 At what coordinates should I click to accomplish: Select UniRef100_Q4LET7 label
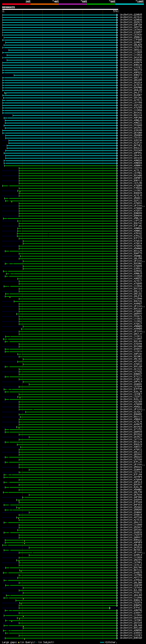[131, 93]
